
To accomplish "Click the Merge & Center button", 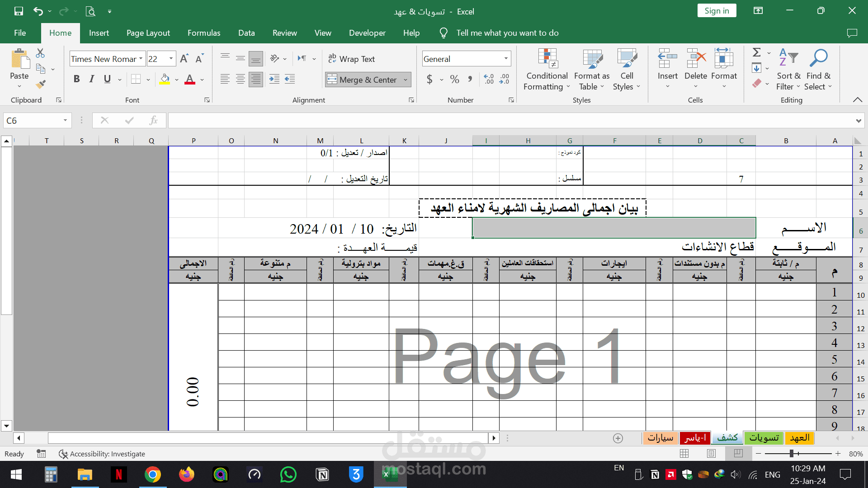I will 363,80.
